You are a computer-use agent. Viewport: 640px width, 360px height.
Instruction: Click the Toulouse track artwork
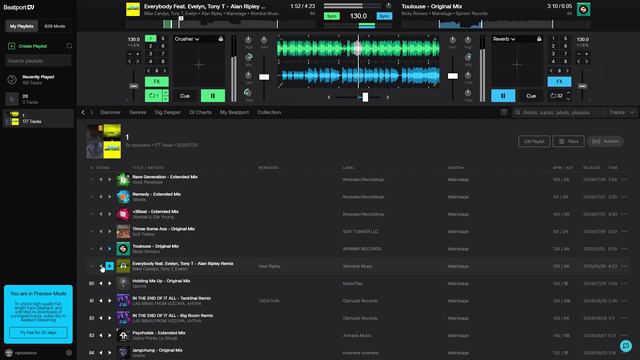click(x=123, y=249)
